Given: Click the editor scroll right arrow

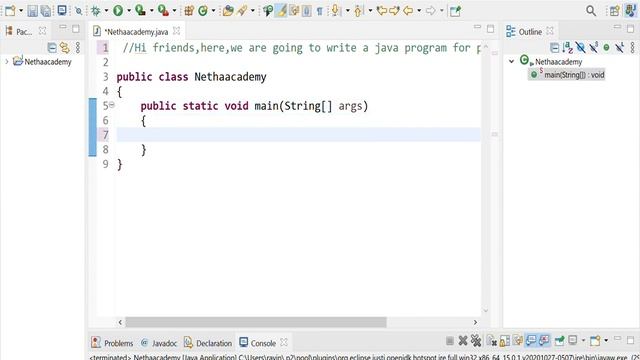Looking at the screenshot, I should pos(475,322).
